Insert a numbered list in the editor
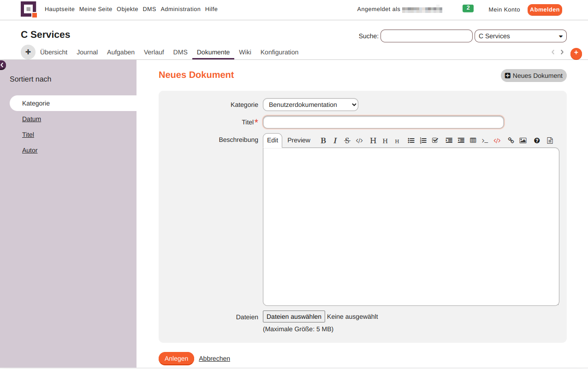Viewport: 588px width, 369px height. pyautogui.click(x=423, y=141)
